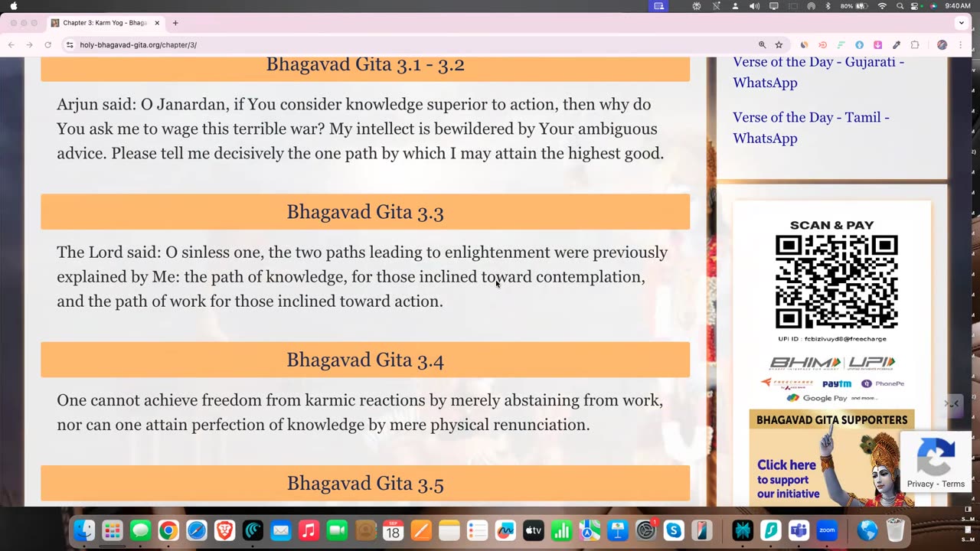Open Zoom from the dock
This screenshot has height=551, width=980.
coord(827,530)
